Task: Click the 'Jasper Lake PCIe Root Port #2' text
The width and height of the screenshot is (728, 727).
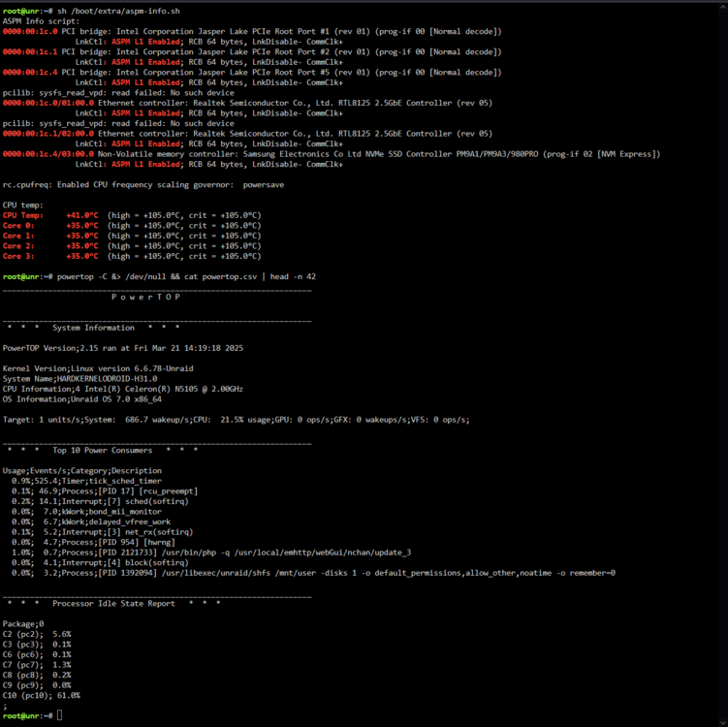Action: [264, 51]
